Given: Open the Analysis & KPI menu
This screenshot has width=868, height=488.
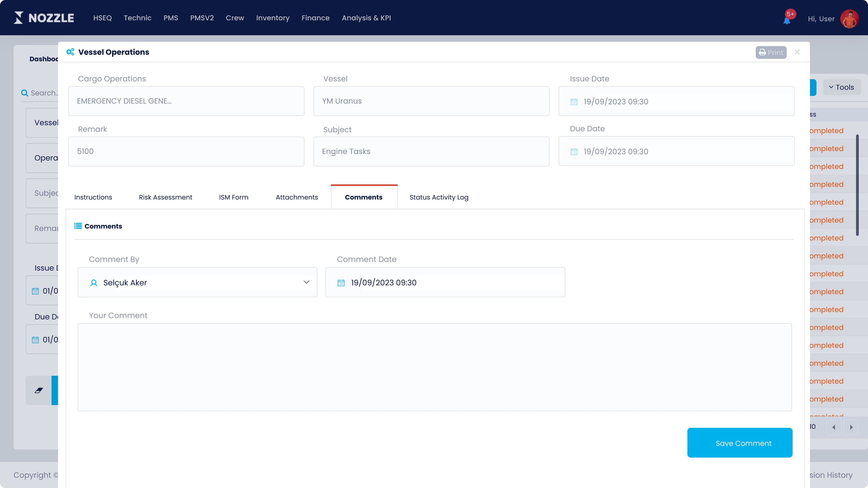Looking at the screenshot, I should (x=366, y=18).
